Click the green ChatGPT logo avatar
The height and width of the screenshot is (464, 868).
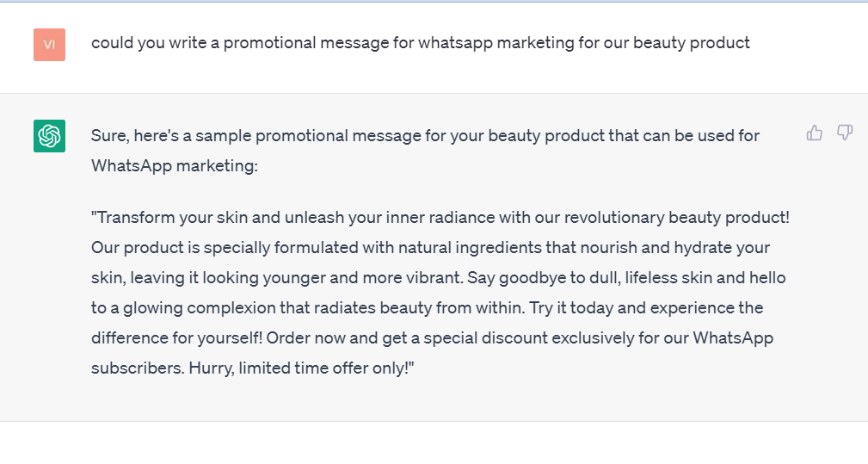[49, 136]
